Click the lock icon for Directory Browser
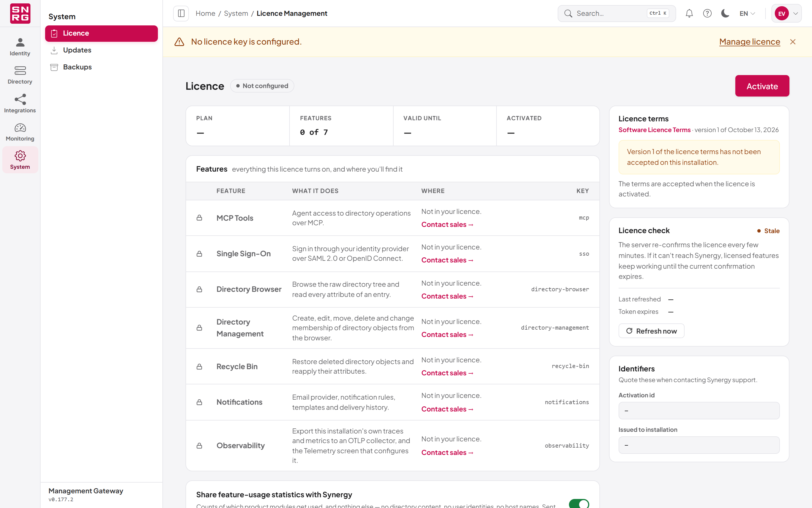Image resolution: width=812 pixels, height=508 pixels. (199, 289)
